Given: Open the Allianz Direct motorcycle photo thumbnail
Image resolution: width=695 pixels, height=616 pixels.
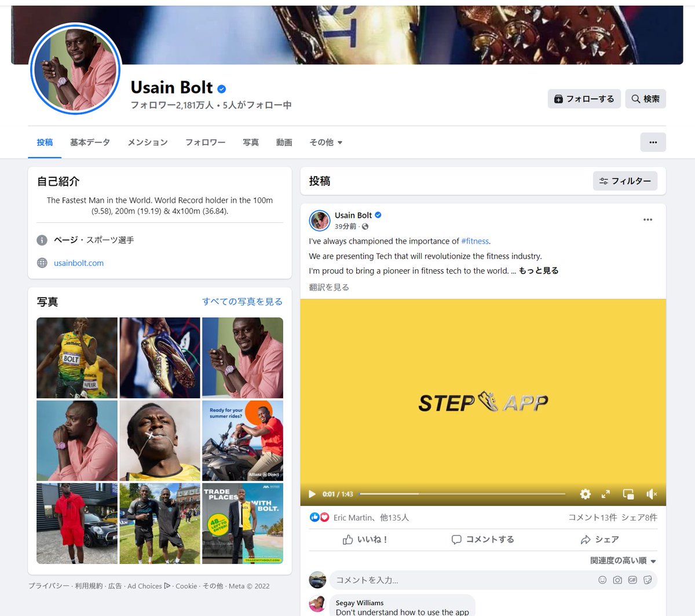Looking at the screenshot, I should 243,441.
